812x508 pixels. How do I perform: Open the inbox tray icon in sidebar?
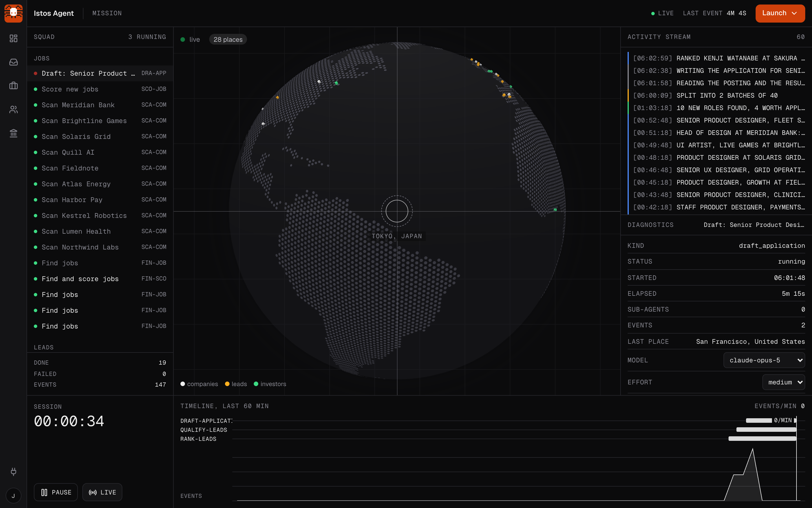point(14,62)
